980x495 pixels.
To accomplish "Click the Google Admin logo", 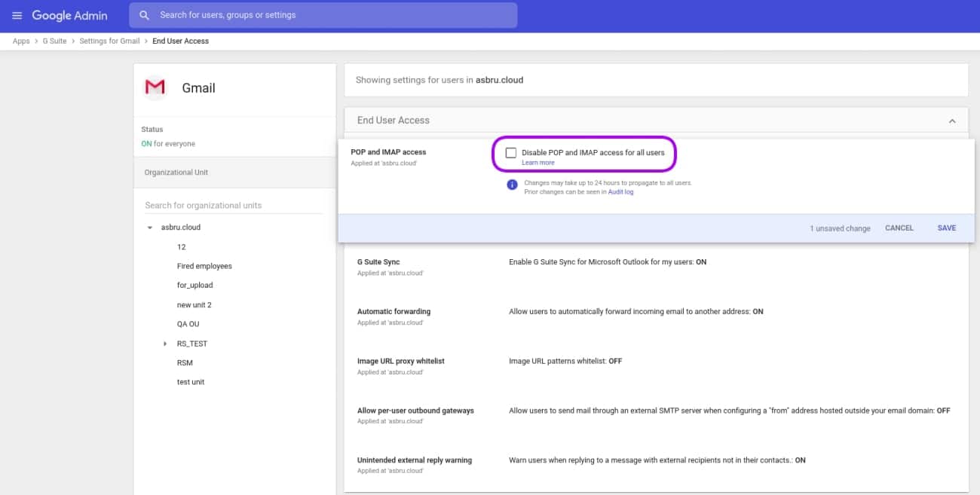I will click(72, 15).
